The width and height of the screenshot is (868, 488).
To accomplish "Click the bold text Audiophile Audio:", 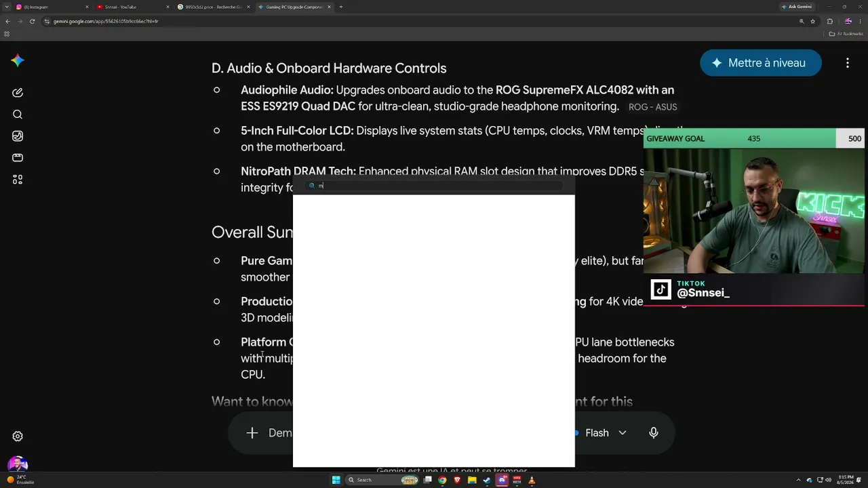I will (287, 90).
